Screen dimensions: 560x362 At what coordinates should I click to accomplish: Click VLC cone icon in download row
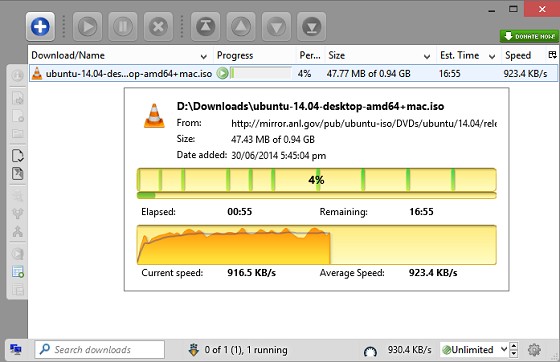pyautogui.click(x=37, y=74)
